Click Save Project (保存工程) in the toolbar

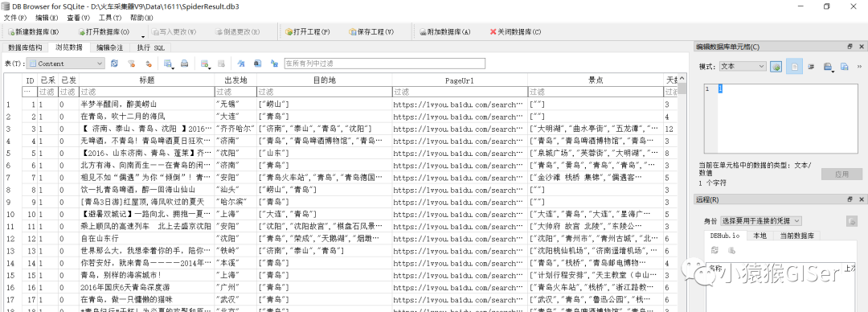coord(371,31)
